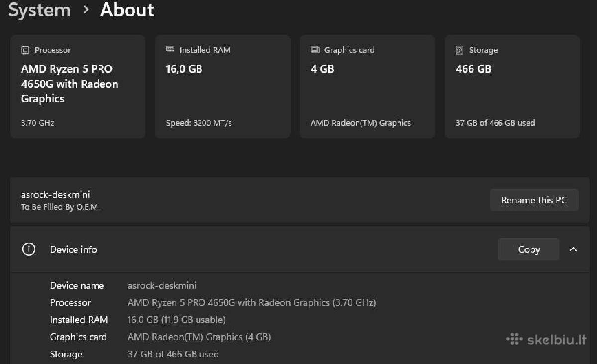This screenshot has width=597, height=364.
Task: Click the 'Device info' section title
Action: 73,250
